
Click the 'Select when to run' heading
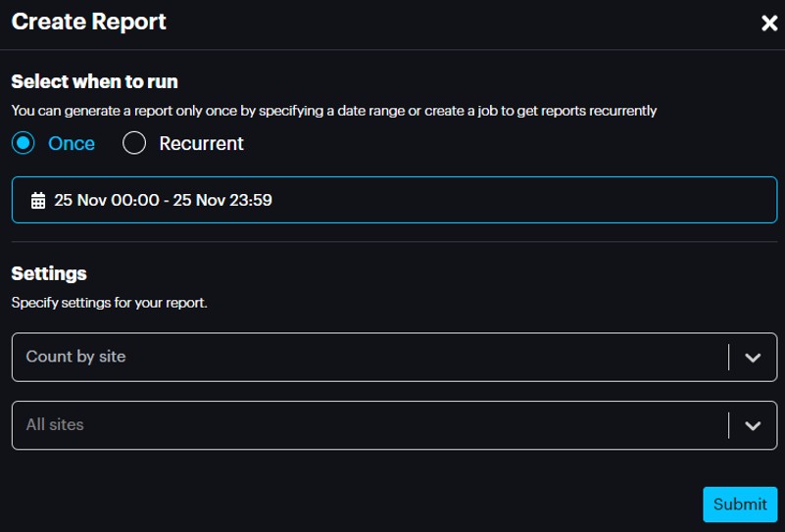click(95, 81)
